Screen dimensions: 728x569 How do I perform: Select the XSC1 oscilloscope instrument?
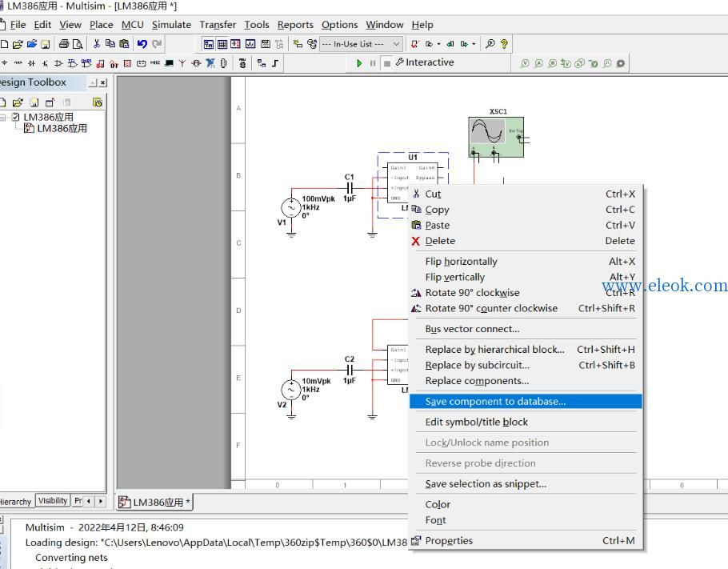[496, 137]
